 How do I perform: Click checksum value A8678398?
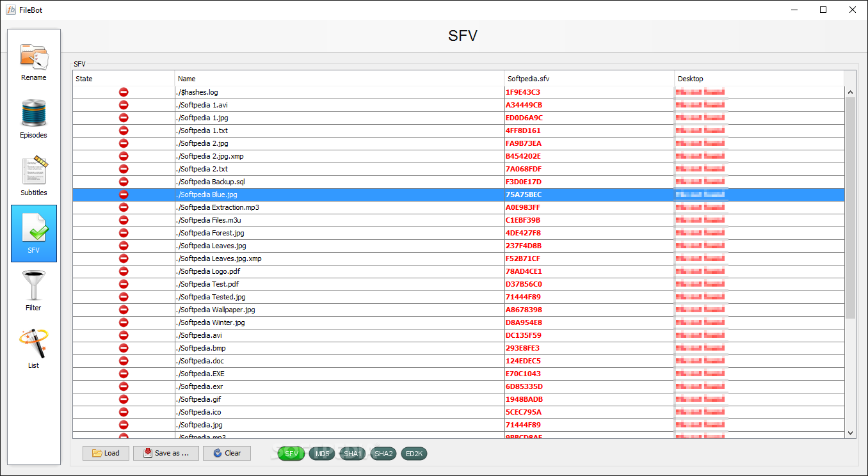click(524, 310)
